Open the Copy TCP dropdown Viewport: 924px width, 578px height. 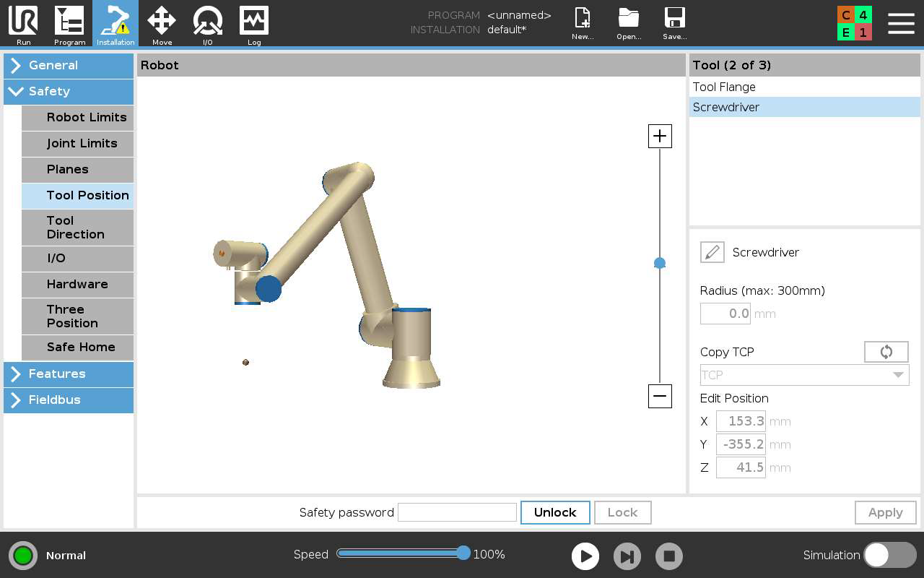click(804, 375)
